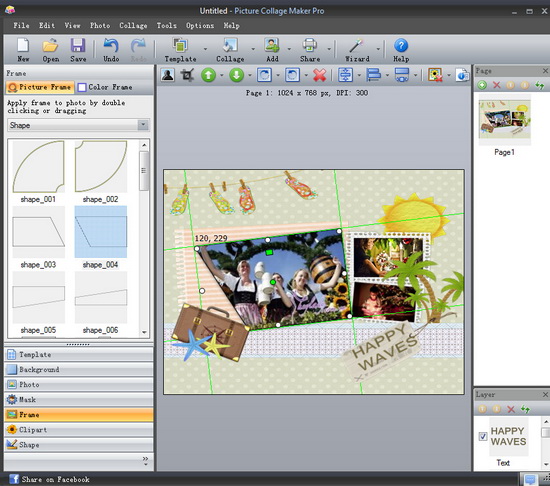Click the Share on Facebook link
The image size is (550, 486).
[55, 479]
